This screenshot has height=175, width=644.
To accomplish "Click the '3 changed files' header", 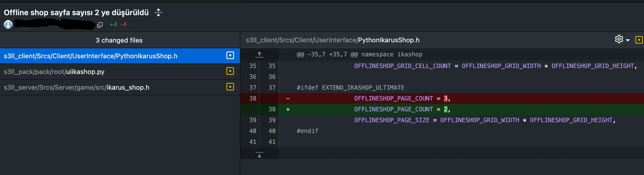I will click(x=119, y=40).
